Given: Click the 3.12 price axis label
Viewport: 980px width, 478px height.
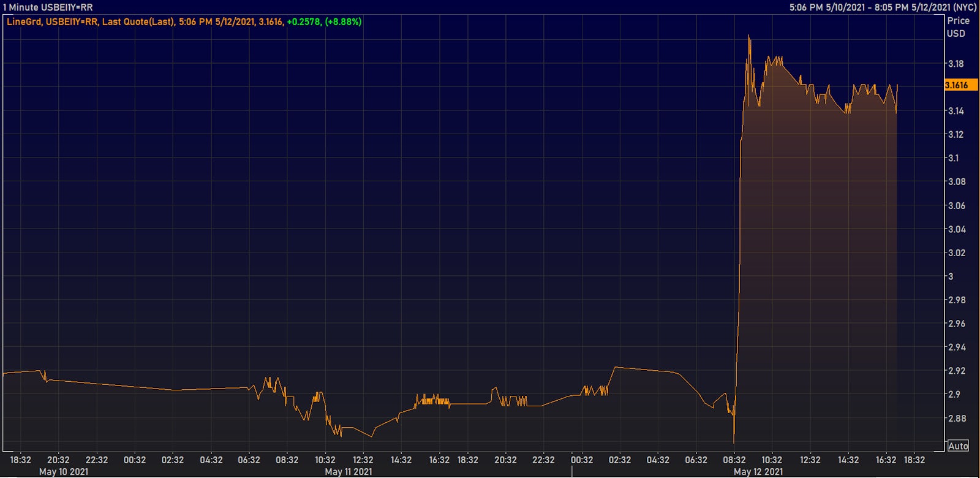Looking at the screenshot, I should (956, 134).
